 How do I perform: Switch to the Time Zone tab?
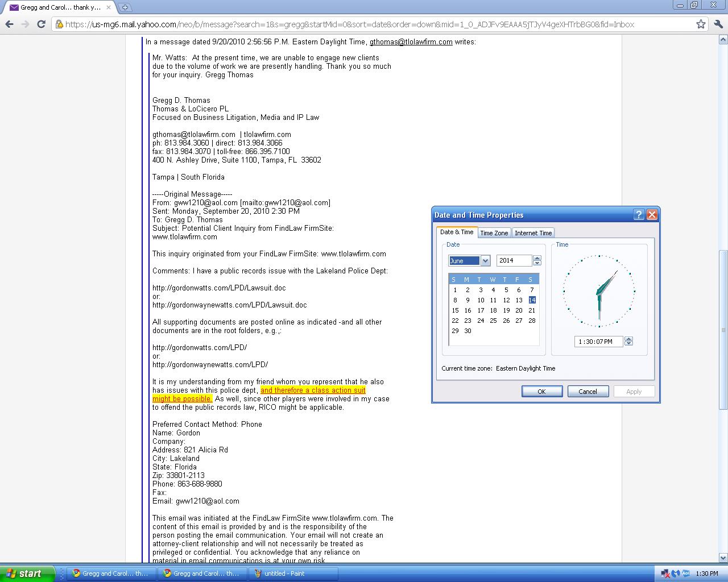[494, 233]
